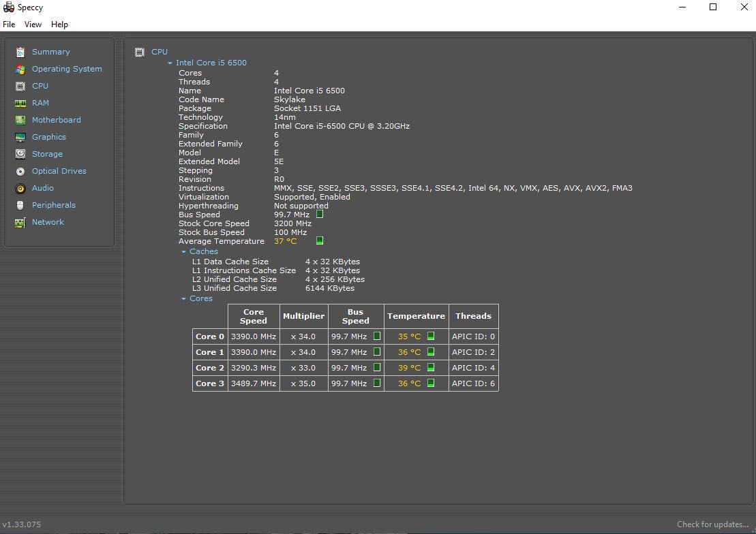Image resolution: width=756 pixels, height=534 pixels.
Task: Click the 37 °C average temperature value
Action: tap(286, 241)
